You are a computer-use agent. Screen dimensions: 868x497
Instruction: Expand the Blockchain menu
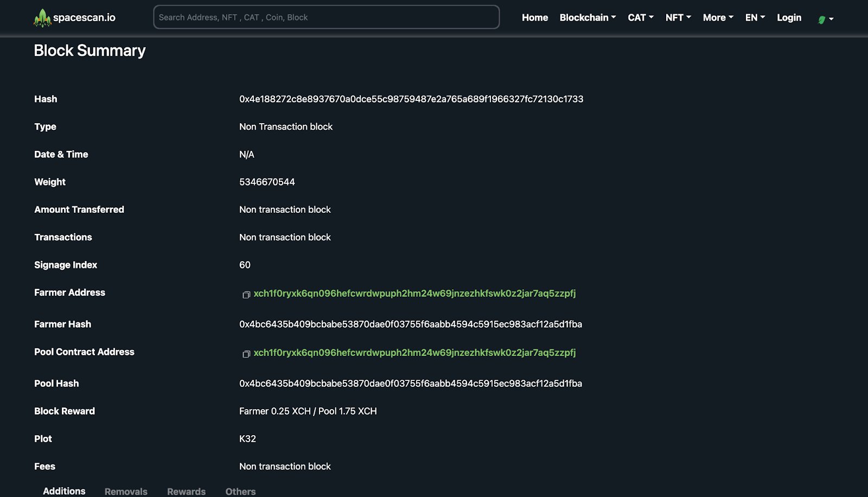click(588, 17)
